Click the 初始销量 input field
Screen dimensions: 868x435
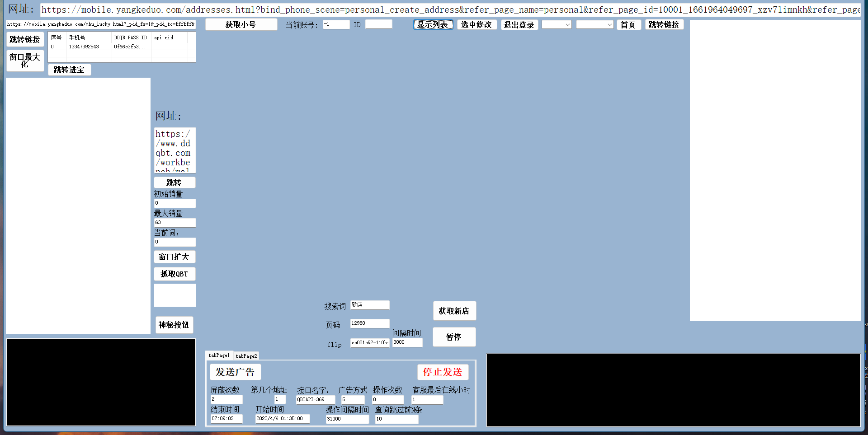[x=175, y=203]
